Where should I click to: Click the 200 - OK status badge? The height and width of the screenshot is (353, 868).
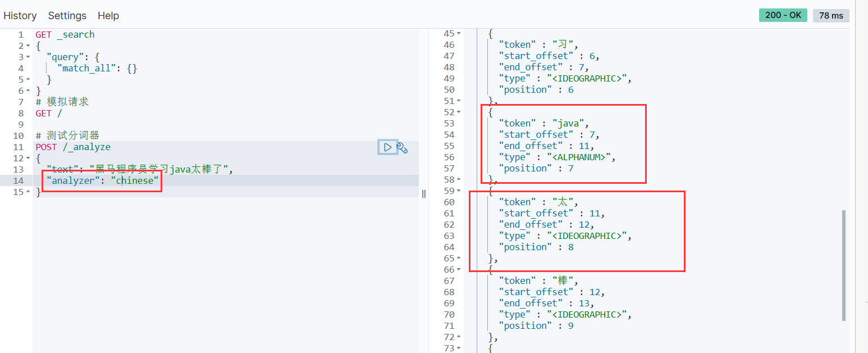coord(783,15)
